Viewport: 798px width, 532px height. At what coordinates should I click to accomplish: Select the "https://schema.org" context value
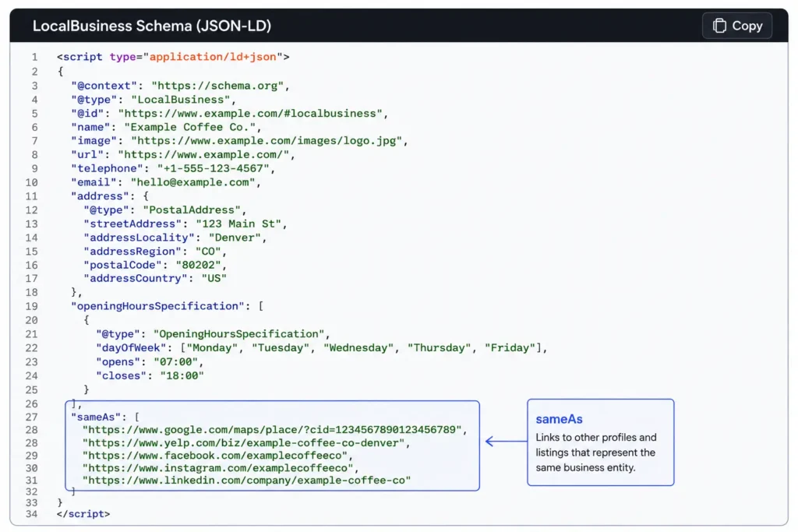pos(217,86)
